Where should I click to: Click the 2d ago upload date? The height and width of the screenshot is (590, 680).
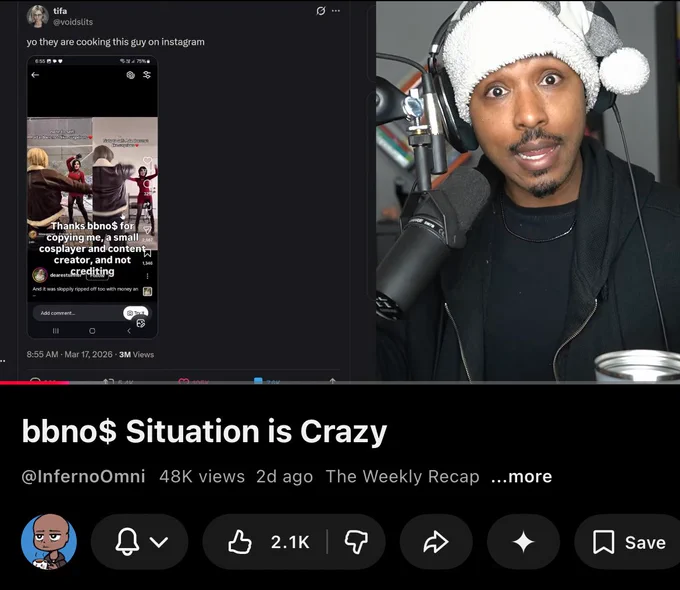point(284,476)
